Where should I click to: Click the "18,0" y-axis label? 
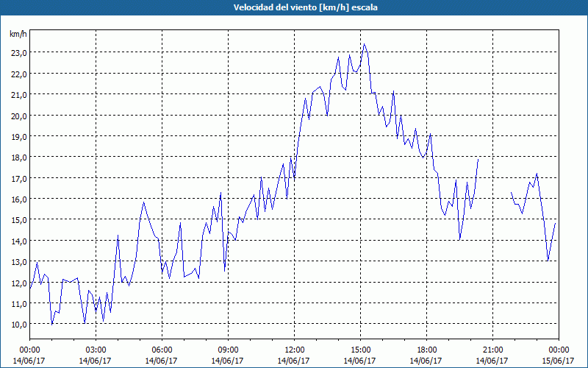19,158
